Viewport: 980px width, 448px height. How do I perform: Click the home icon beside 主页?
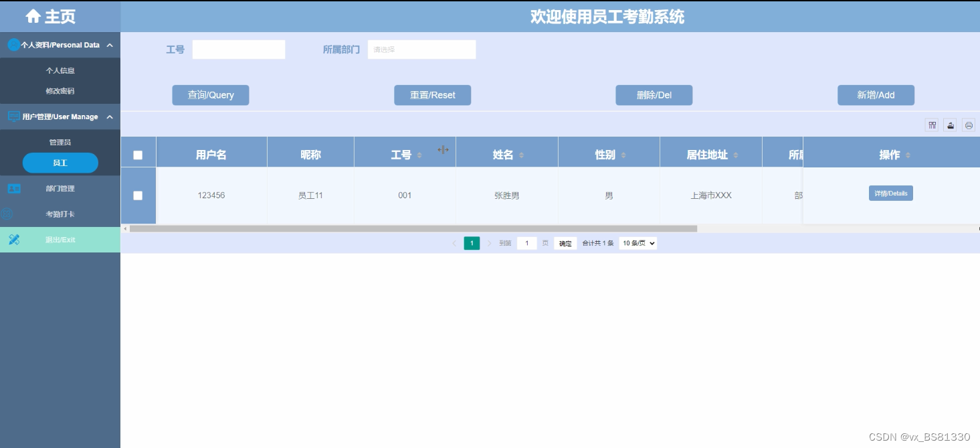coord(33,16)
